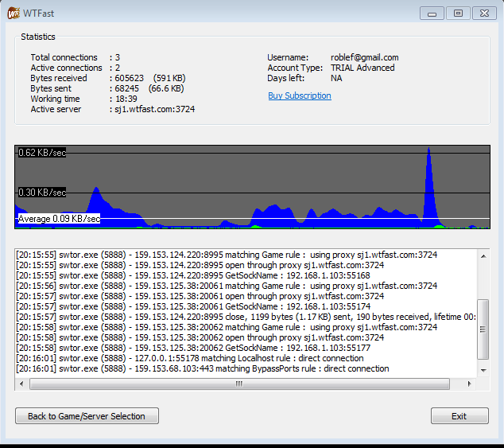Click the 0.30 KB/sec graph label

42,193
